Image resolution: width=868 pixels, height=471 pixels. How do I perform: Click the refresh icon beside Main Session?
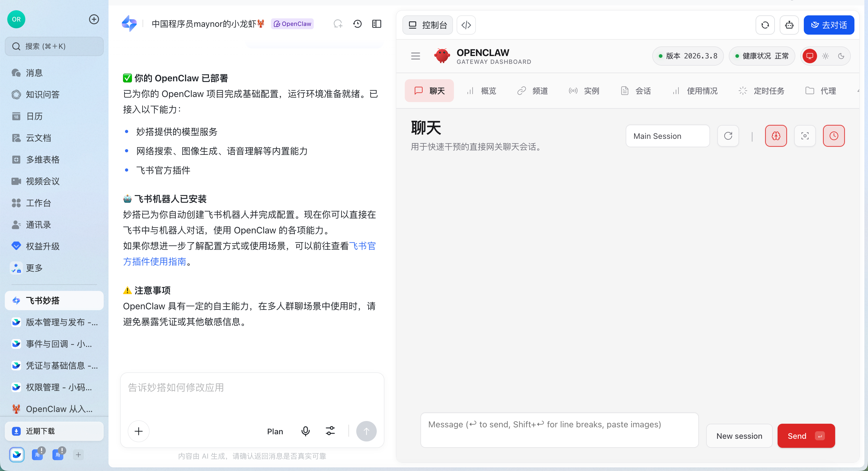point(728,136)
